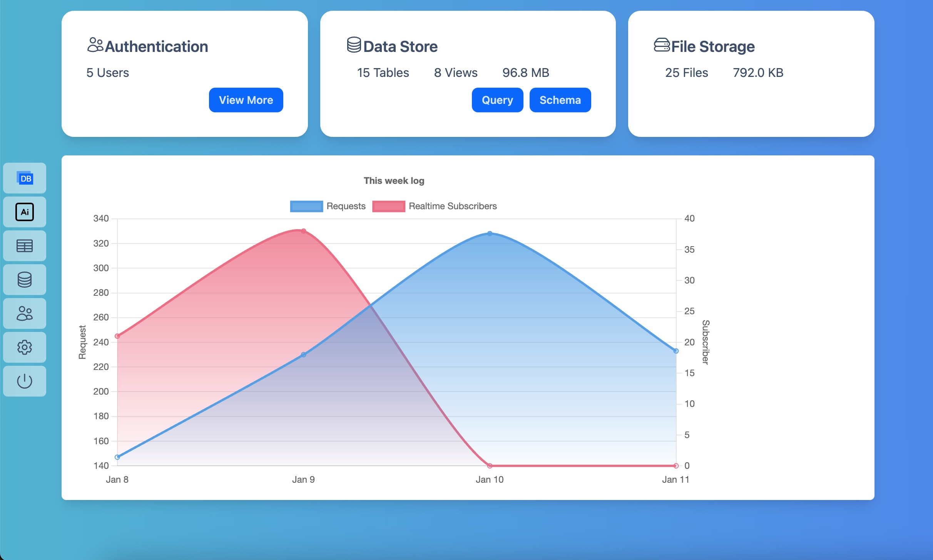This screenshot has width=933, height=560.
Task: Click the 'Jan 8' axis label
Action: [x=117, y=480]
